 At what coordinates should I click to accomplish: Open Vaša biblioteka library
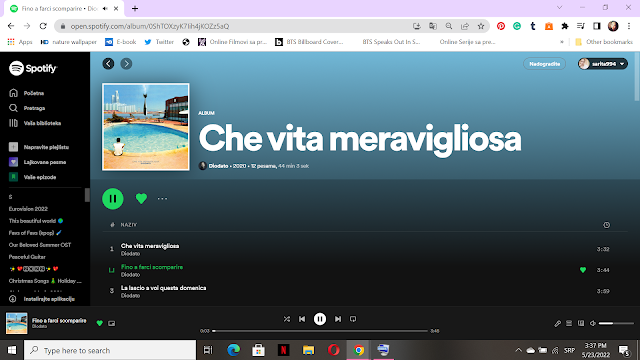tap(35, 123)
